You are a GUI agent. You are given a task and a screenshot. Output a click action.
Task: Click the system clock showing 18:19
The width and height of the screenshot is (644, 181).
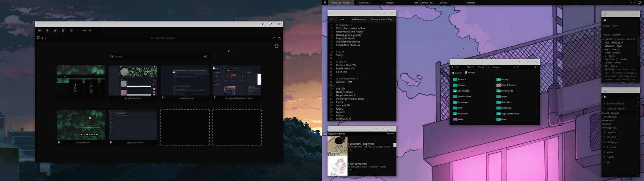pyautogui.click(x=632, y=2)
